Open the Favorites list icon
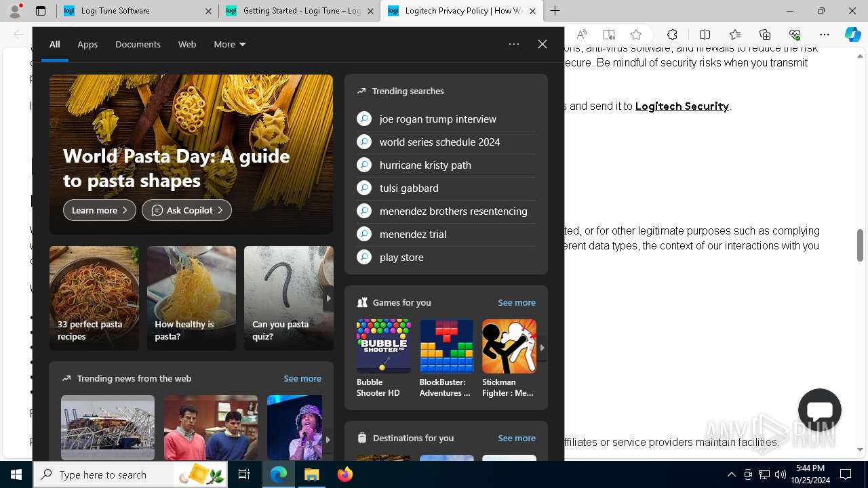 pos(735,35)
